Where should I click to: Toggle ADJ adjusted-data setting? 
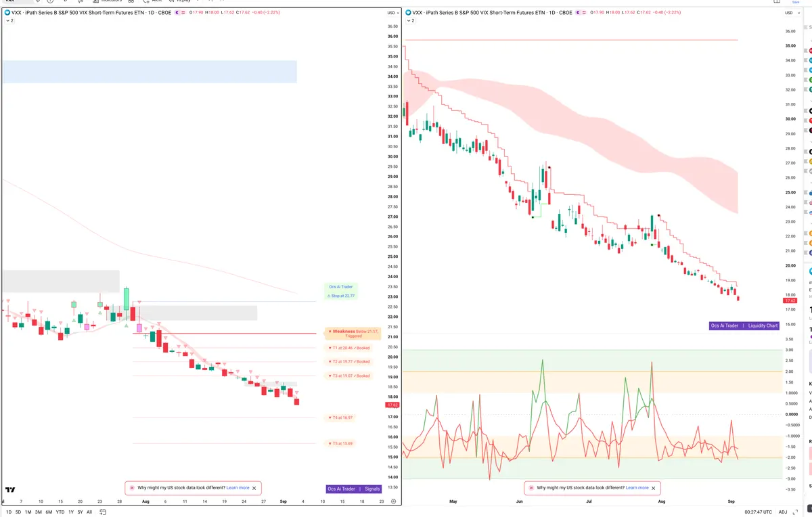(782, 512)
